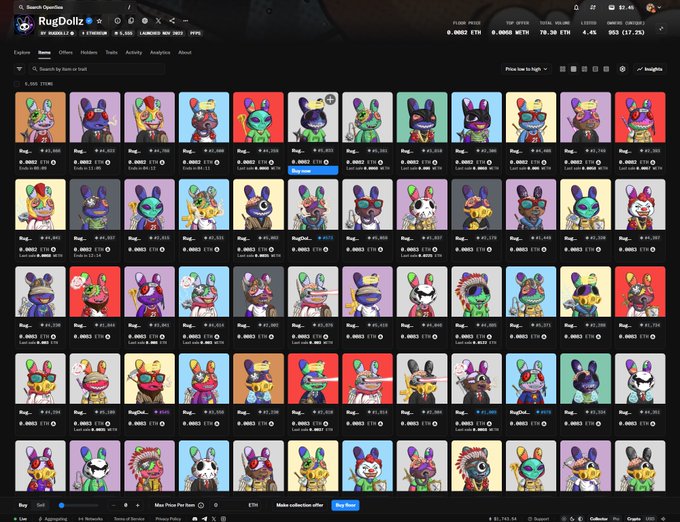680x522 pixels.
Task: Open the RugDollz website globe icon
Action: point(145,21)
